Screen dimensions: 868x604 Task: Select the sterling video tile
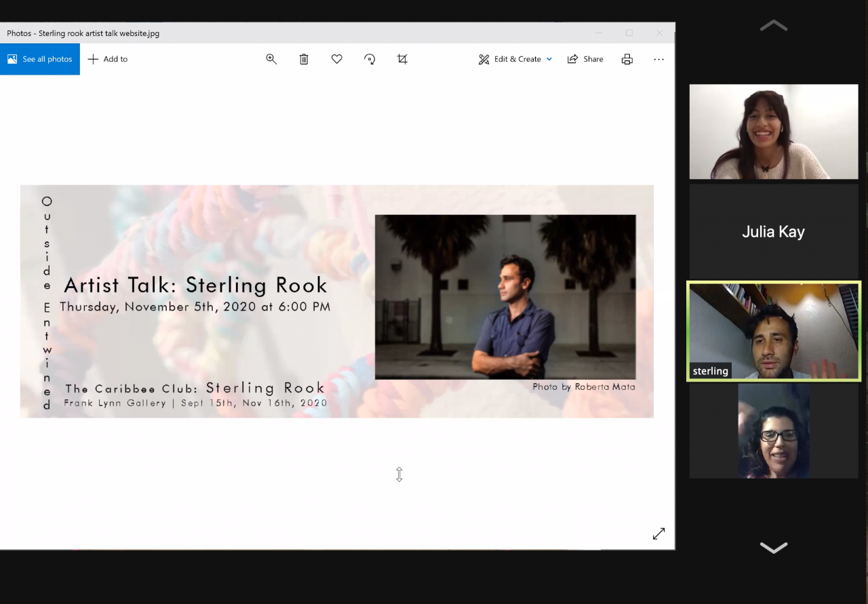click(x=773, y=331)
